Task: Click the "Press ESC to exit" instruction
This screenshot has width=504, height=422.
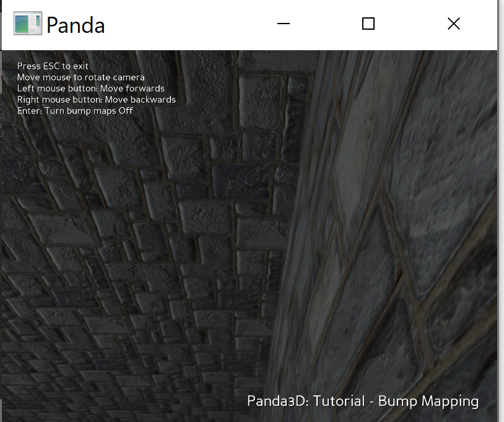Action: 53,66
